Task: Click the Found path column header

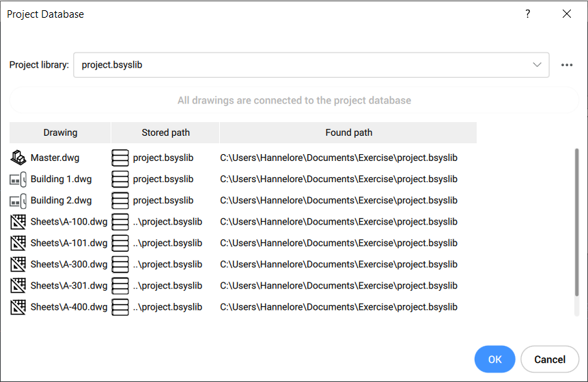Action: tap(348, 133)
